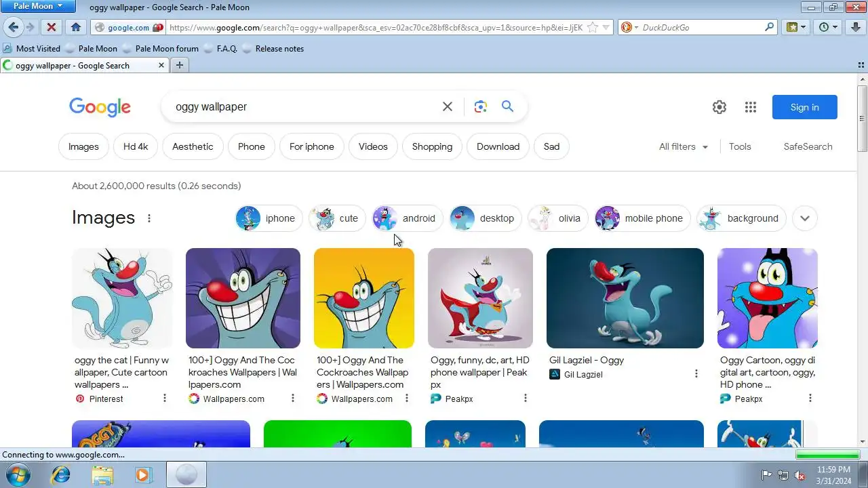Click the DuckDuckGo search magnifier icon
Image resolution: width=868 pixels, height=488 pixels.
[x=769, y=28]
